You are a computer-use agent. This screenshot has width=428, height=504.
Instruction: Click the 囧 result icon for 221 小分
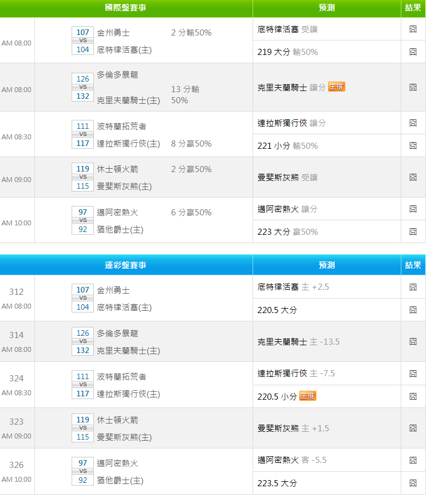pos(413,145)
